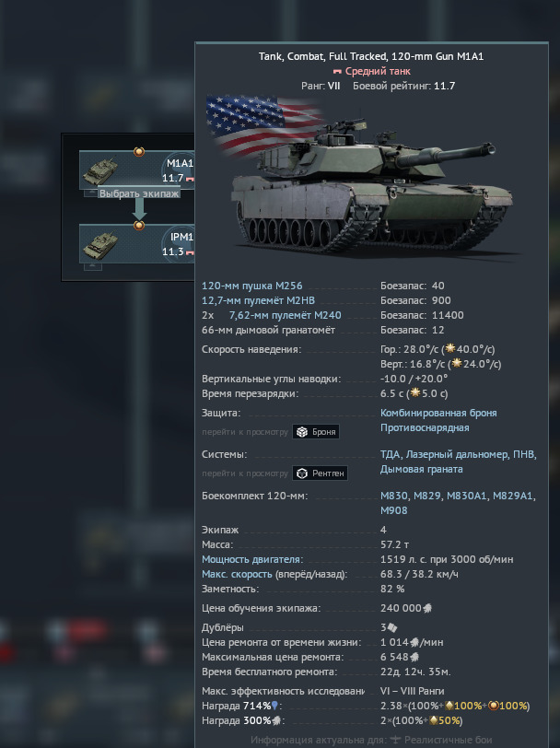Viewport: 560px width, 748px height.
Task: Click the Макс. скорость label link
Action: coord(237,574)
